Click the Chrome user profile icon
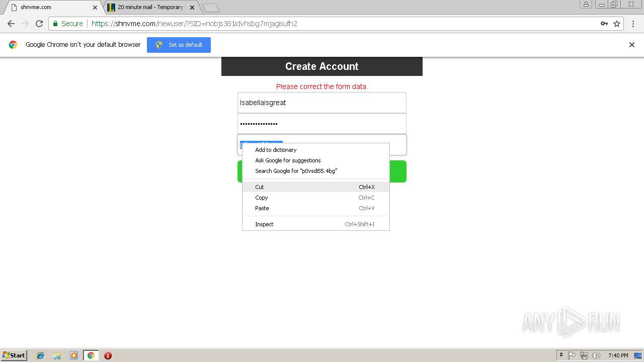Image resolution: width=644 pixels, height=362 pixels. 586,4
